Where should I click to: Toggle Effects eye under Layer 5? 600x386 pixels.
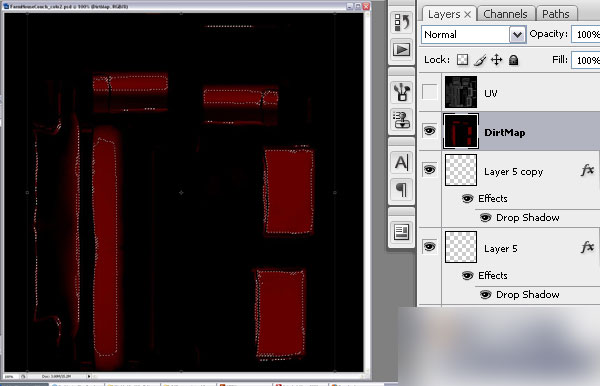point(467,275)
